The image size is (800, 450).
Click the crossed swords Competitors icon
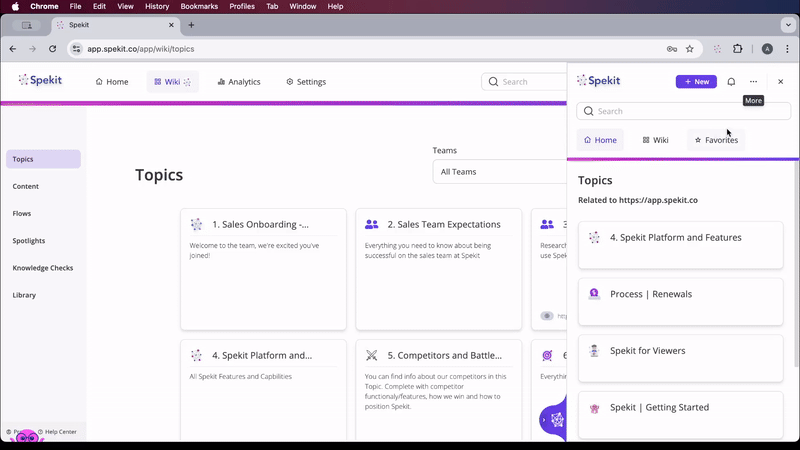click(371, 355)
